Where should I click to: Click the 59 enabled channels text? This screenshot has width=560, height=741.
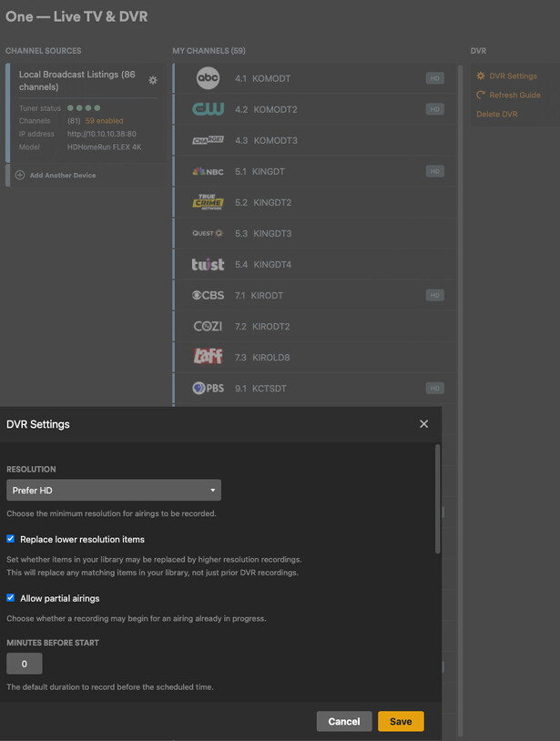click(x=104, y=121)
